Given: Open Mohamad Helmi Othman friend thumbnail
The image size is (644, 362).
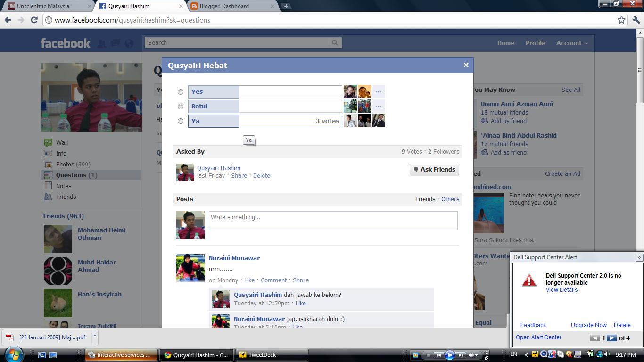Looking at the screenshot, I should tap(58, 239).
